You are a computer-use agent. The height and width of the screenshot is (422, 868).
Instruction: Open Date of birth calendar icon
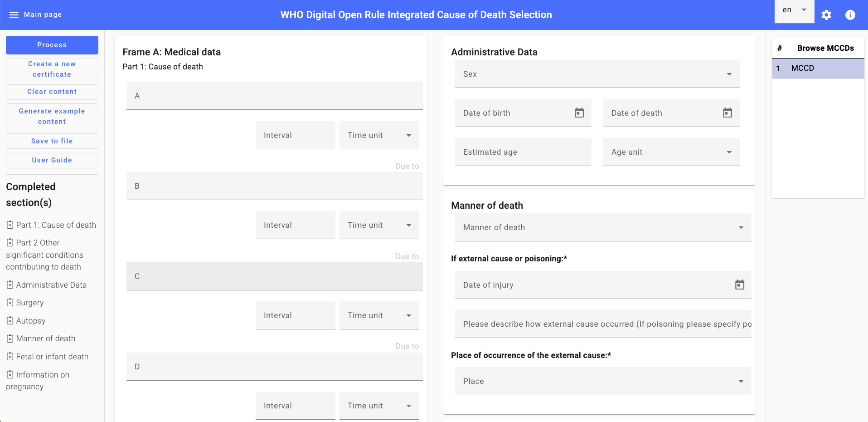coord(579,113)
